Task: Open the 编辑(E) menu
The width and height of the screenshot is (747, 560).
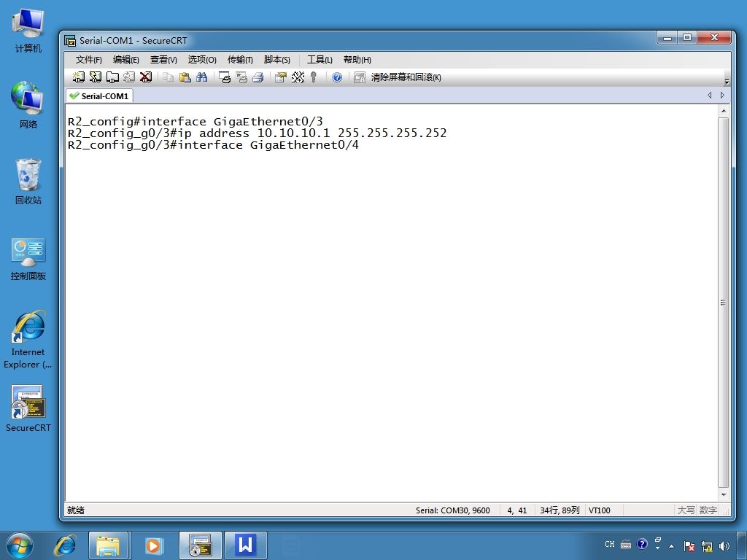Action: 125,60
